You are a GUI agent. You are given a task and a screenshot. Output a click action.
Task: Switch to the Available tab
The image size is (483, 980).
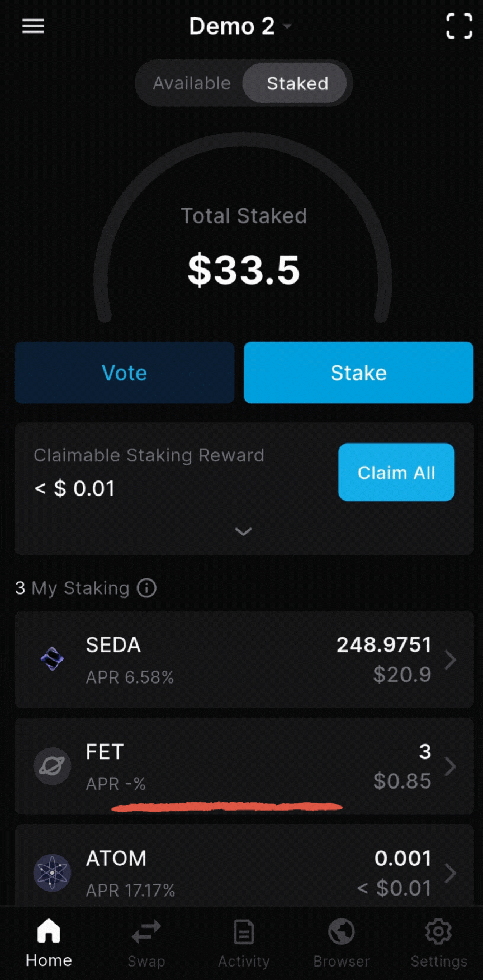click(192, 83)
